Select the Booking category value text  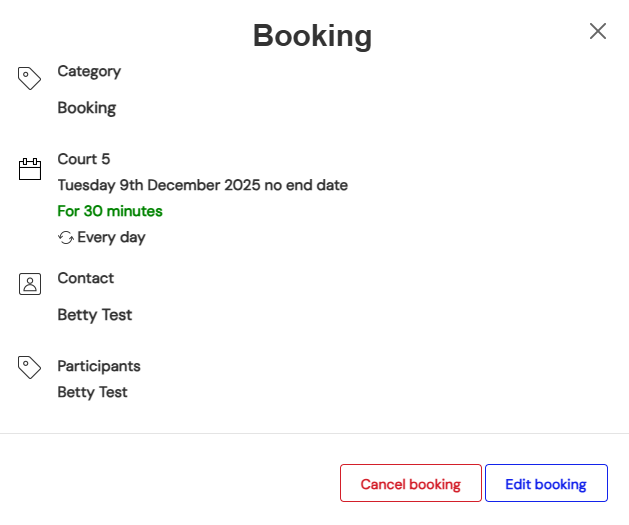pos(87,108)
